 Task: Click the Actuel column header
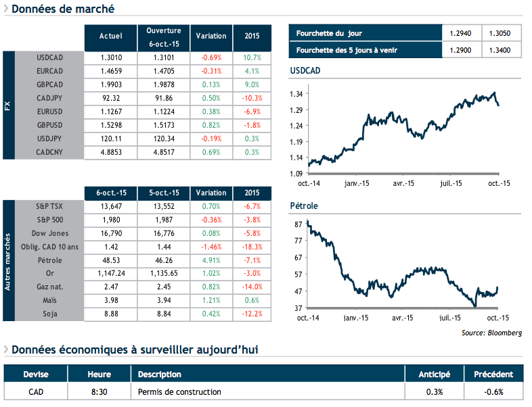[x=110, y=36]
